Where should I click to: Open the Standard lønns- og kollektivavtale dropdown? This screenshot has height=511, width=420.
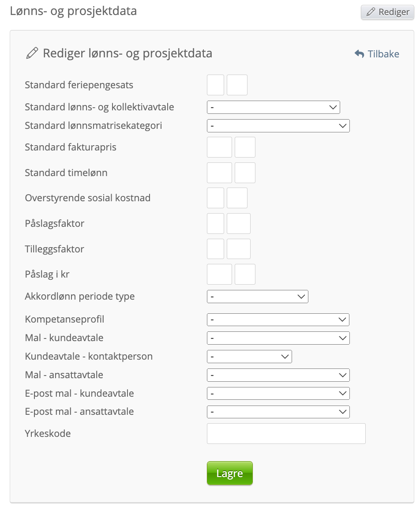(273, 107)
